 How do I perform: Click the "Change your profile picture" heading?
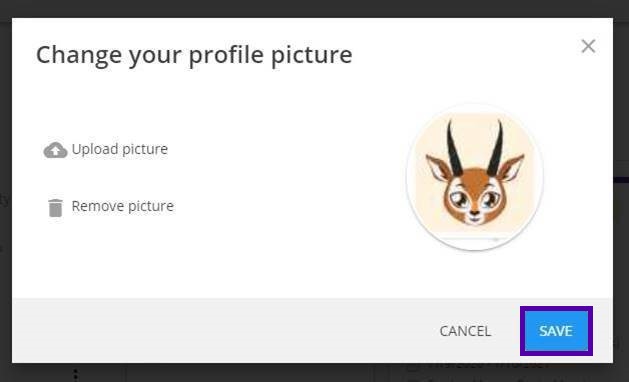(x=194, y=55)
